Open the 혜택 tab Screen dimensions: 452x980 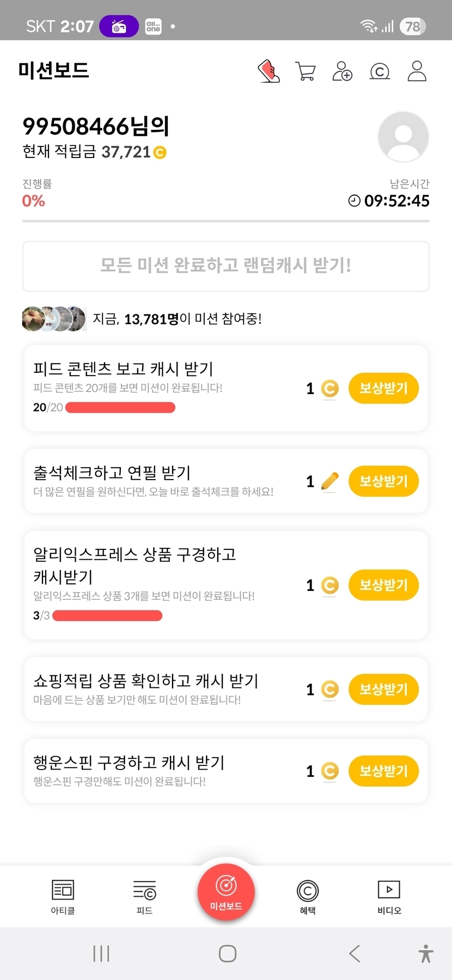308,897
